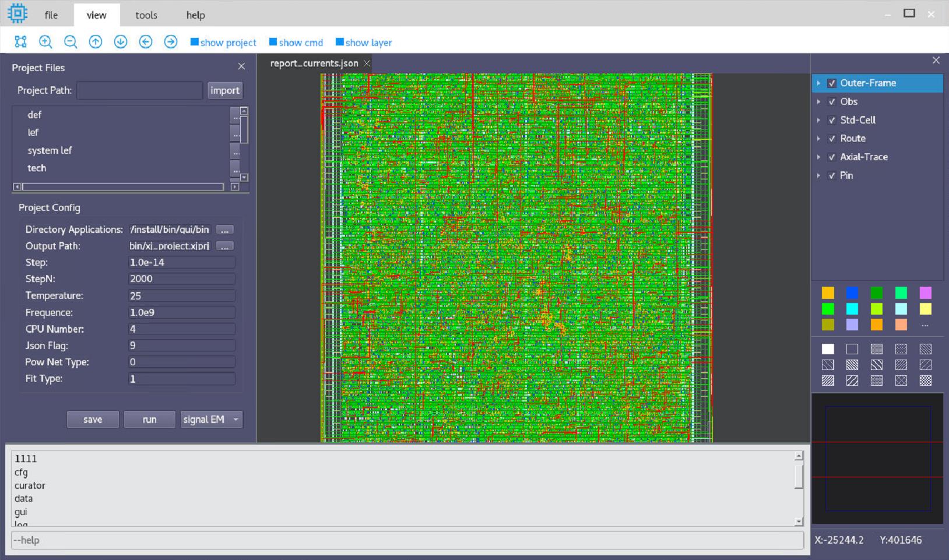The image size is (949, 560).
Task: Uncheck the Std-Cell layer checkbox
Action: [832, 121]
